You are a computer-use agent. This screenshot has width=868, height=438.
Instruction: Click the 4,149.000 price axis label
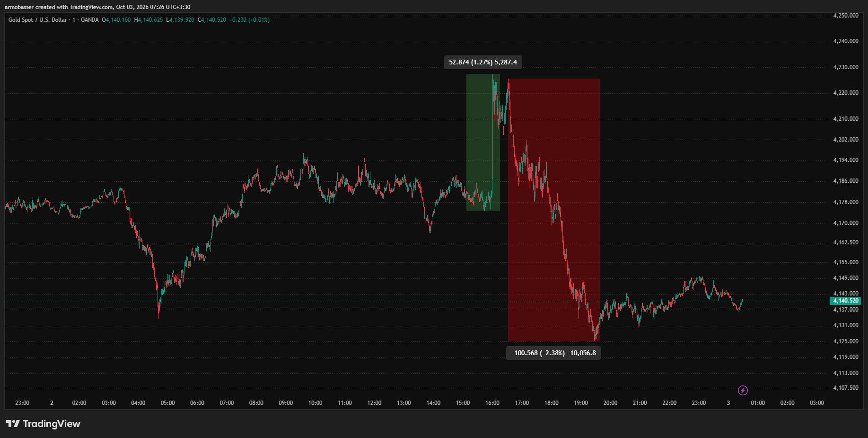click(x=846, y=278)
